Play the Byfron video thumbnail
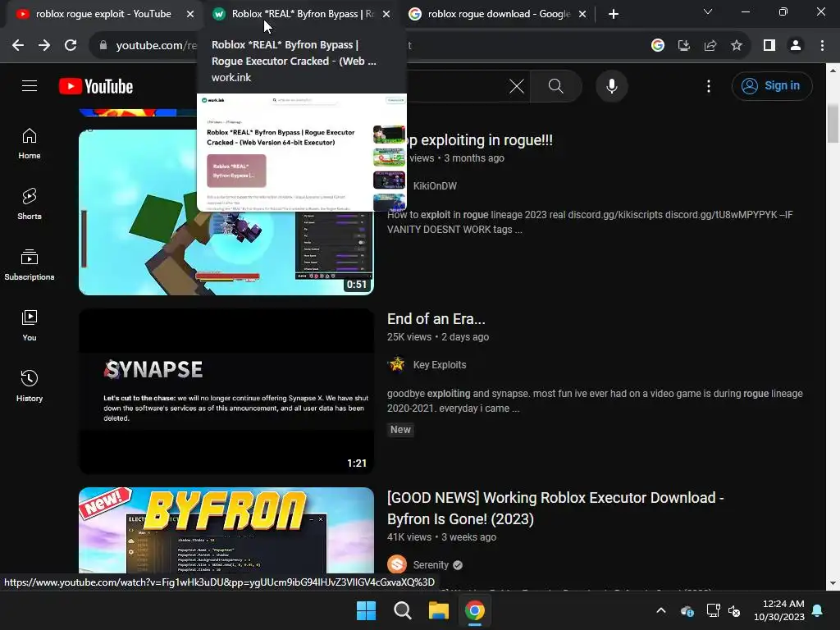The width and height of the screenshot is (840, 630). click(x=226, y=531)
